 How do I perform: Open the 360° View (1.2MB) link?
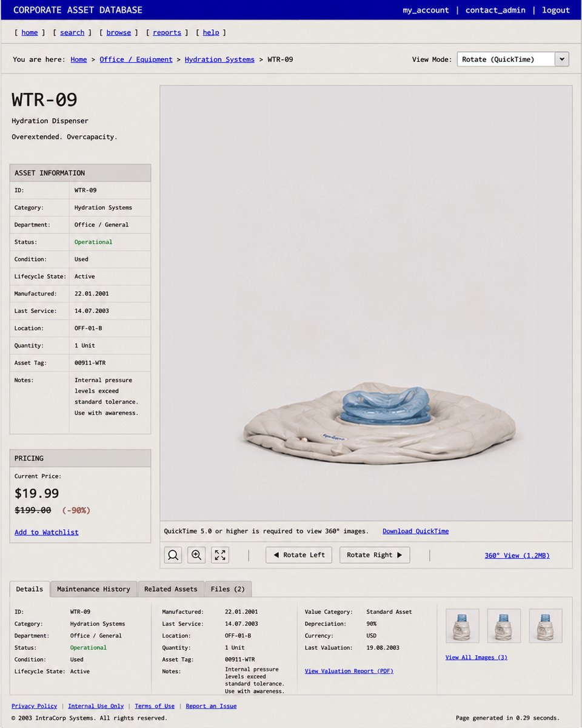tap(517, 556)
